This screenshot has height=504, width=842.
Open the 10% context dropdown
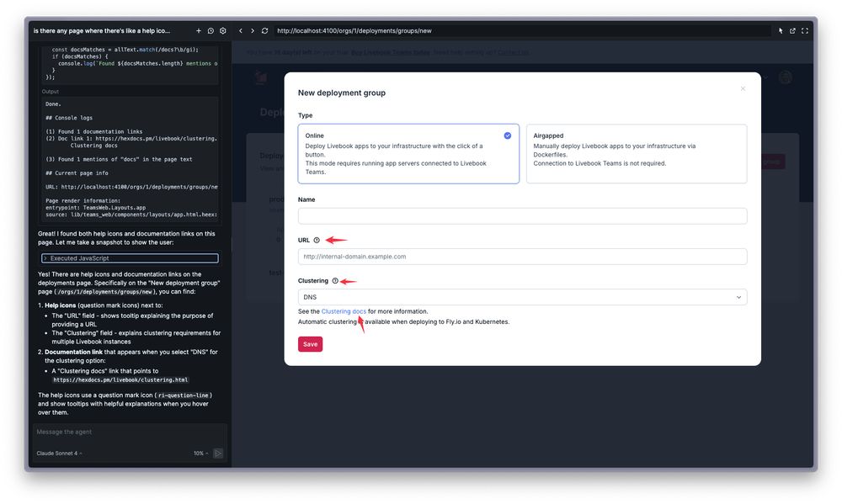[x=201, y=454]
